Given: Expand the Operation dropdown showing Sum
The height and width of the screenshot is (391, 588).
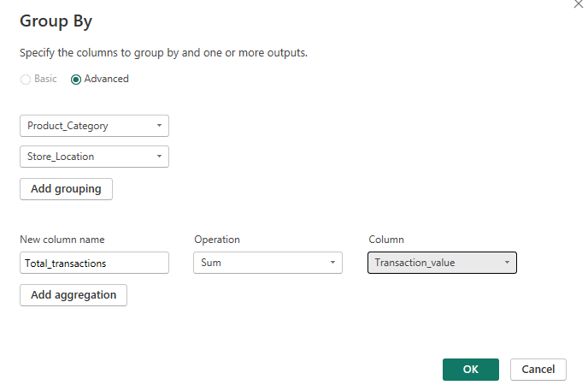Looking at the screenshot, I should (x=268, y=263).
